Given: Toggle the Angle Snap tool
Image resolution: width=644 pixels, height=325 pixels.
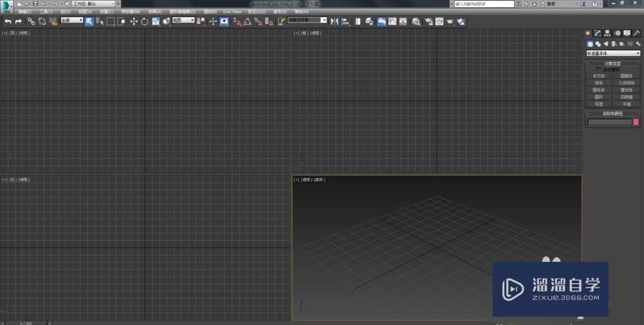Looking at the screenshot, I should click(x=247, y=21).
